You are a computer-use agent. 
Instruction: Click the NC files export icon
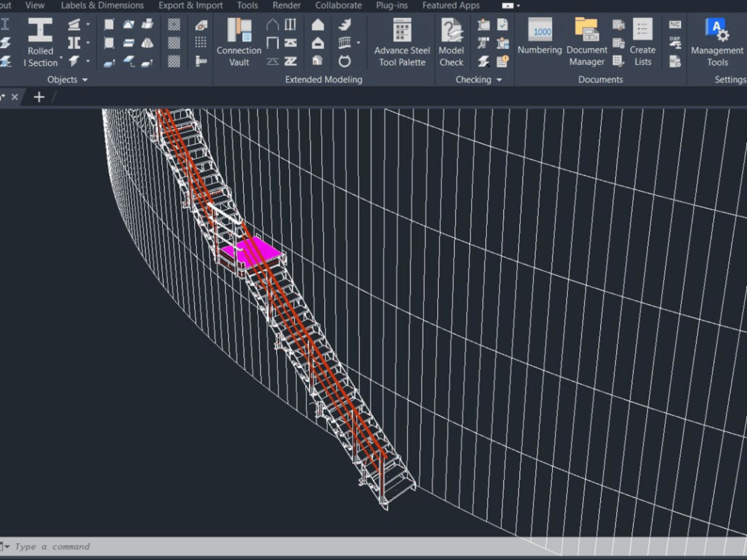click(x=675, y=25)
